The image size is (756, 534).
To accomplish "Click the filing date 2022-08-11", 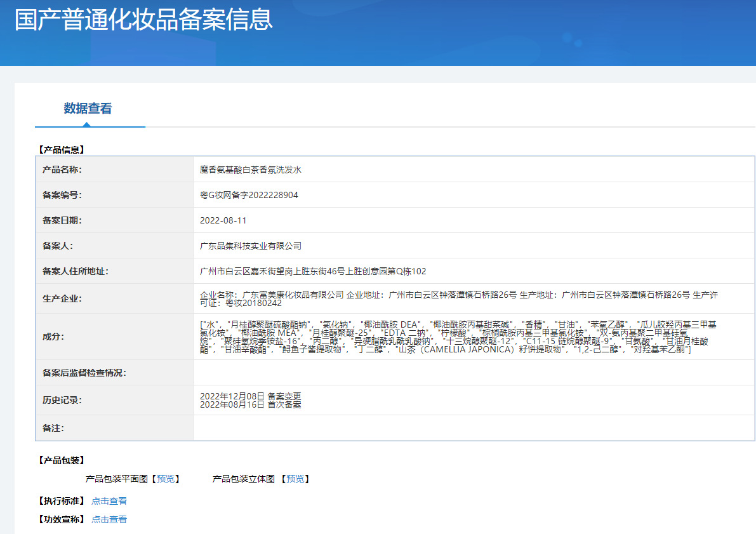I will pyautogui.click(x=223, y=220).
